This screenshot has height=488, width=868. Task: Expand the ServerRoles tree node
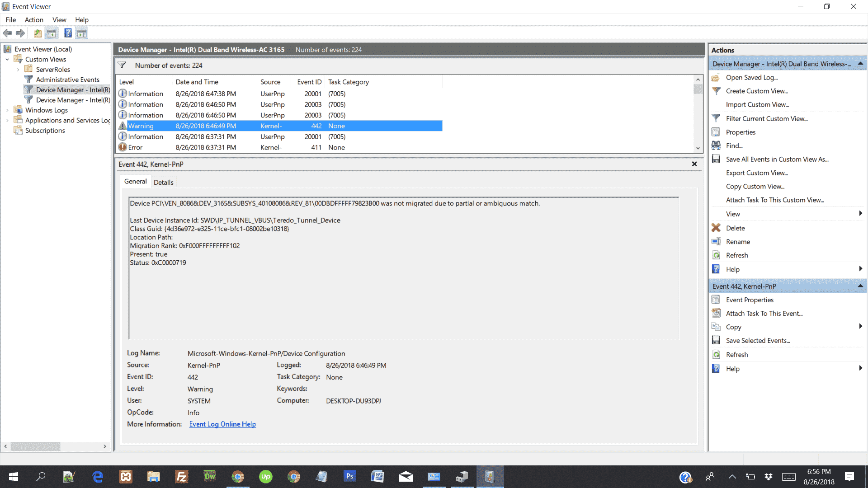(x=18, y=70)
